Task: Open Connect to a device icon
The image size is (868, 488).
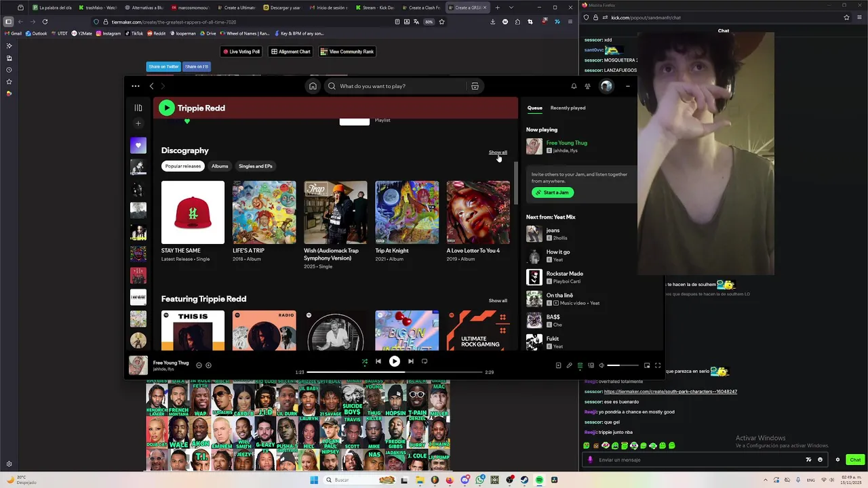Action: click(x=591, y=365)
